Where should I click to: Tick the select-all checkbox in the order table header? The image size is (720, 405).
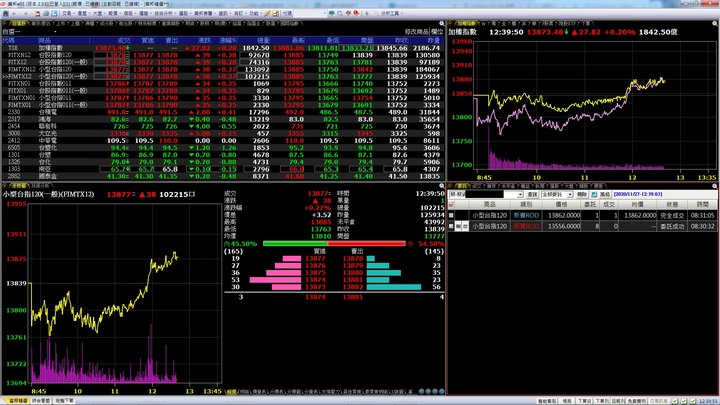(451, 204)
